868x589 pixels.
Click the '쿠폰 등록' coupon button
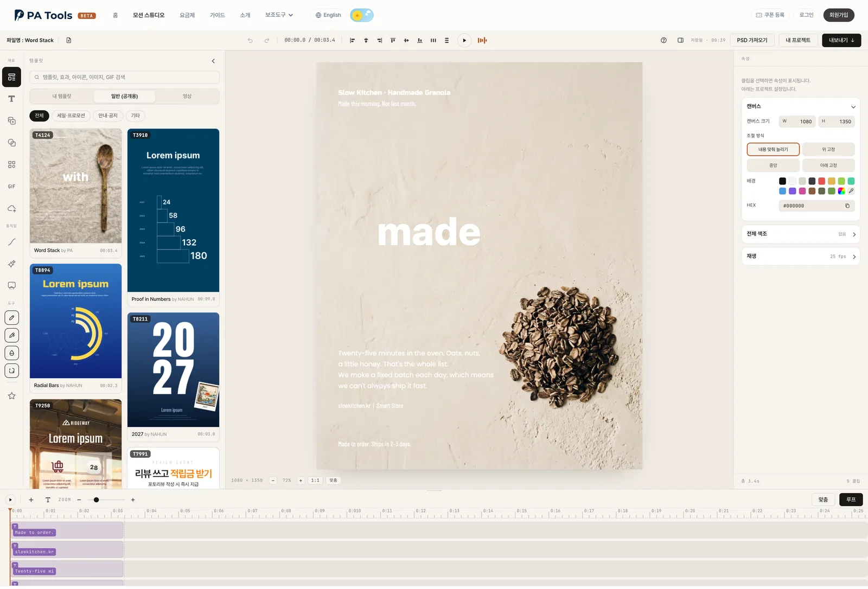coord(770,15)
